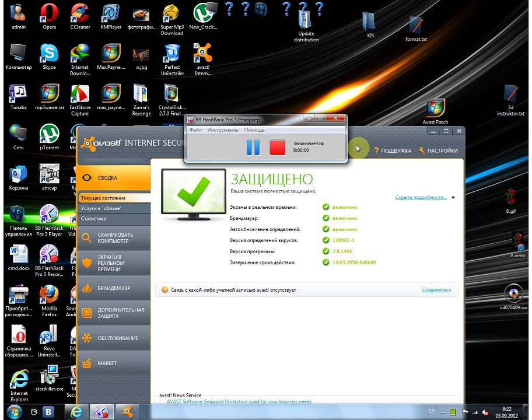Open the БРАНДМАУЭР flame section
The height and width of the screenshot is (420, 532).
pyautogui.click(x=113, y=288)
